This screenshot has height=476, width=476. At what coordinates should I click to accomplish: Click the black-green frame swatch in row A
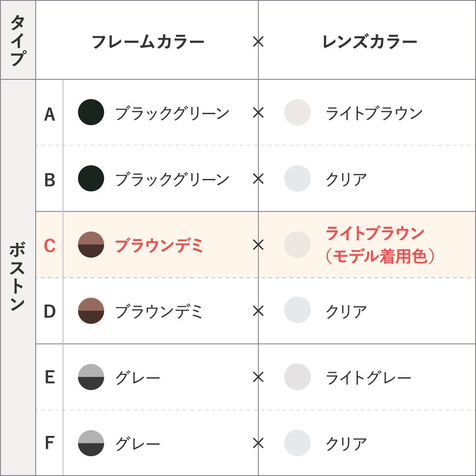point(91,112)
